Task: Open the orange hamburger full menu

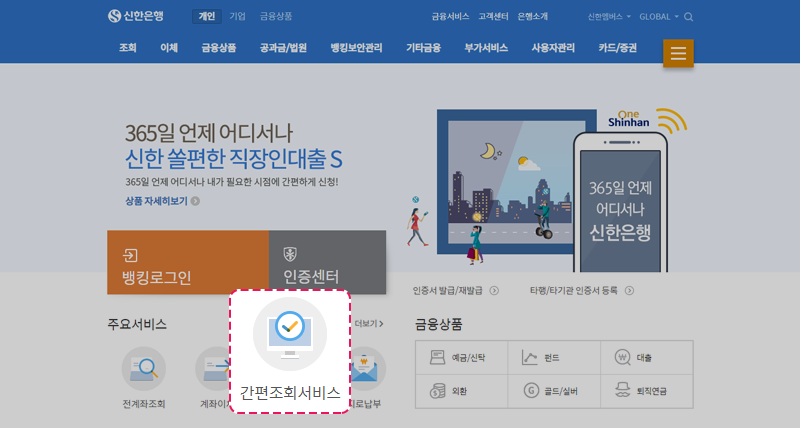Action: [x=678, y=53]
